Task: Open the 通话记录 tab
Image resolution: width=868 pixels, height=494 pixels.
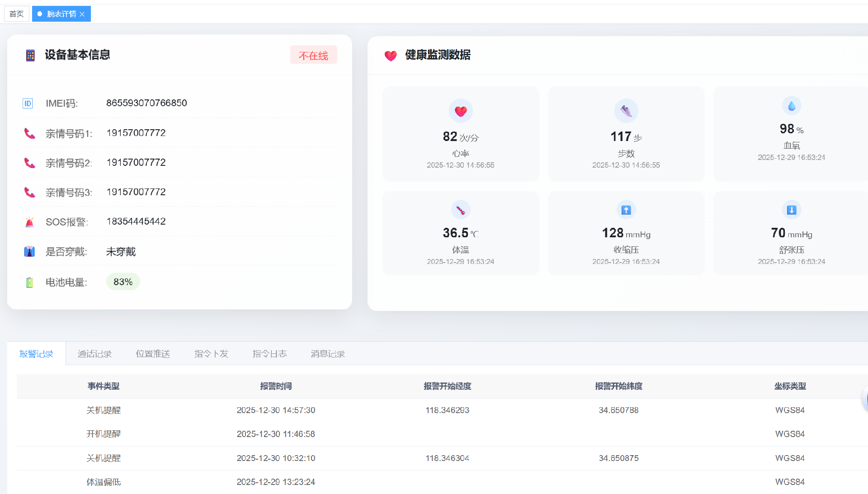Action: pyautogui.click(x=94, y=354)
